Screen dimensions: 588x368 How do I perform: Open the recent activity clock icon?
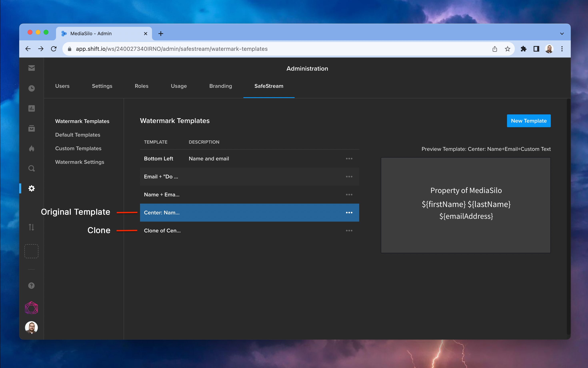coord(31,88)
